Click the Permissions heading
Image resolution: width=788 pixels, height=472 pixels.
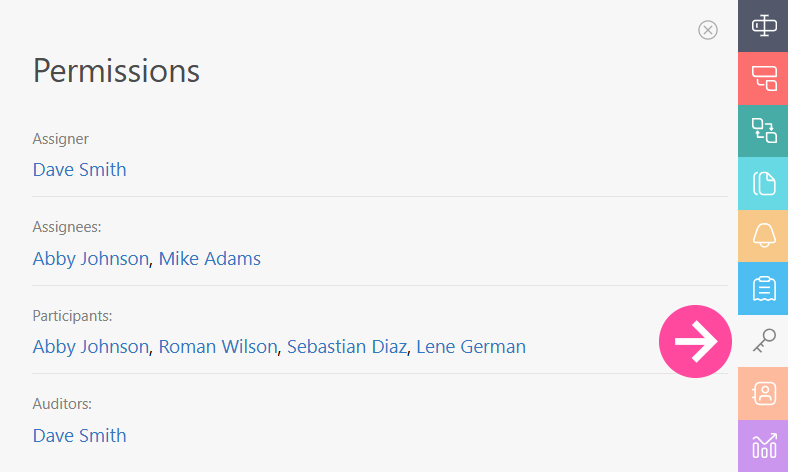(116, 71)
